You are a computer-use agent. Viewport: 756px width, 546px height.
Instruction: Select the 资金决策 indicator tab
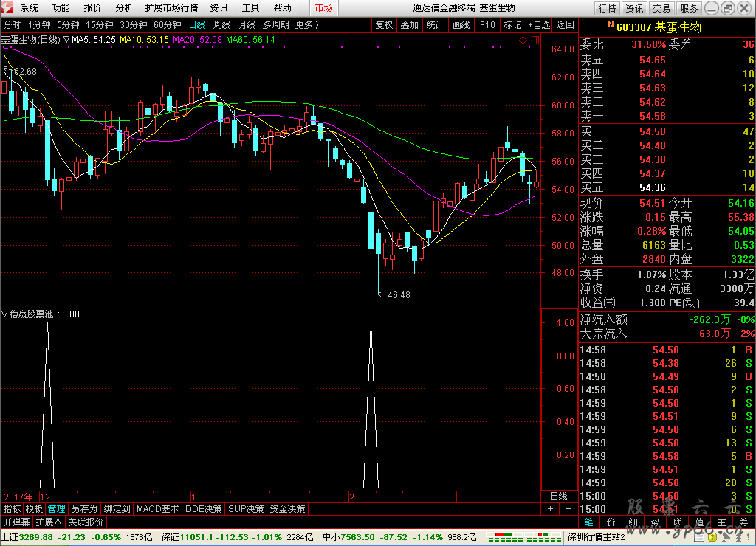[x=286, y=509]
